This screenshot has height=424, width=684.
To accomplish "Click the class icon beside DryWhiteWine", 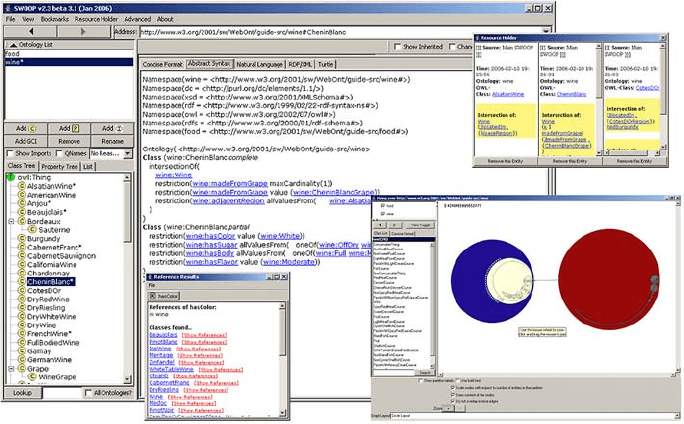I will click(x=21, y=316).
